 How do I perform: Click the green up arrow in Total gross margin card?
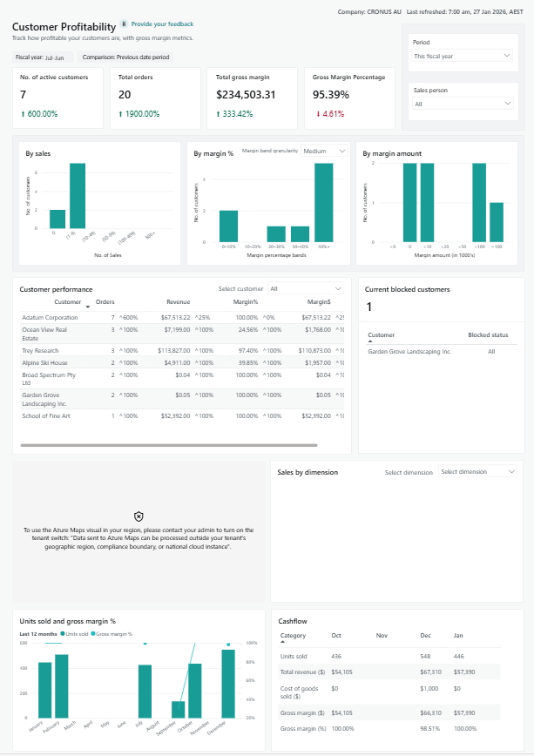218,114
